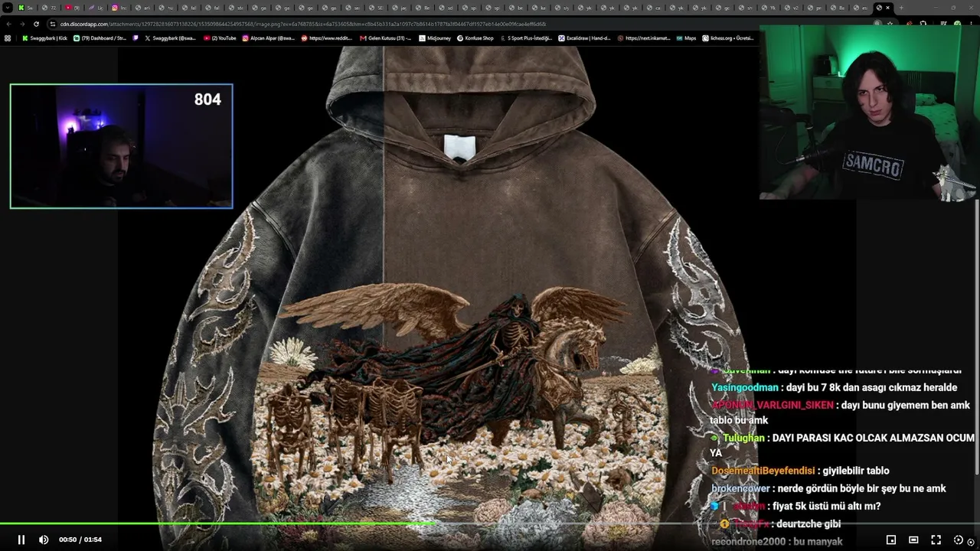Screen dimensions: 980x551
Task: Click the browser forward arrow
Action: click(21, 24)
